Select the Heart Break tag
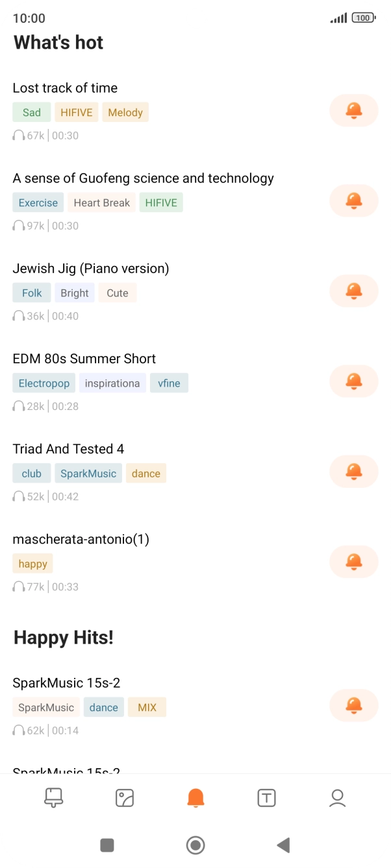The image size is (391, 868). [101, 202]
